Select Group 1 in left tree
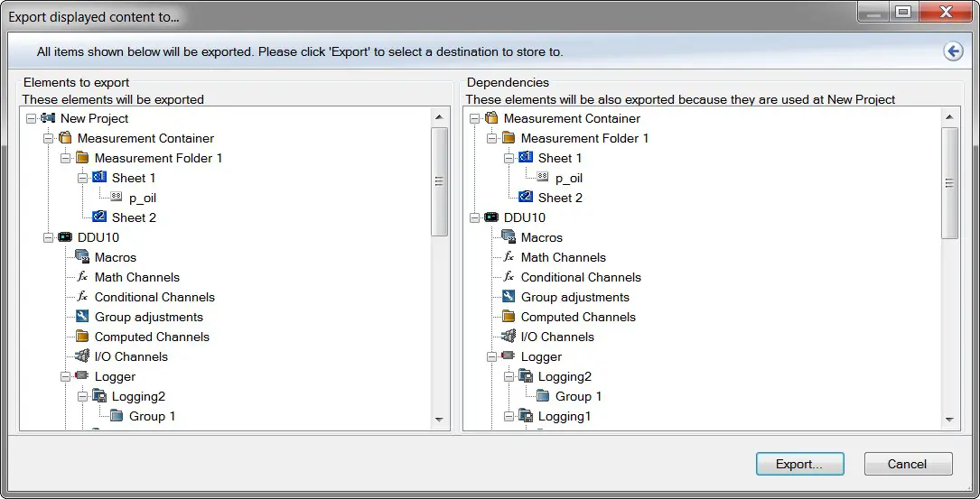 pyautogui.click(x=152, y=416)
